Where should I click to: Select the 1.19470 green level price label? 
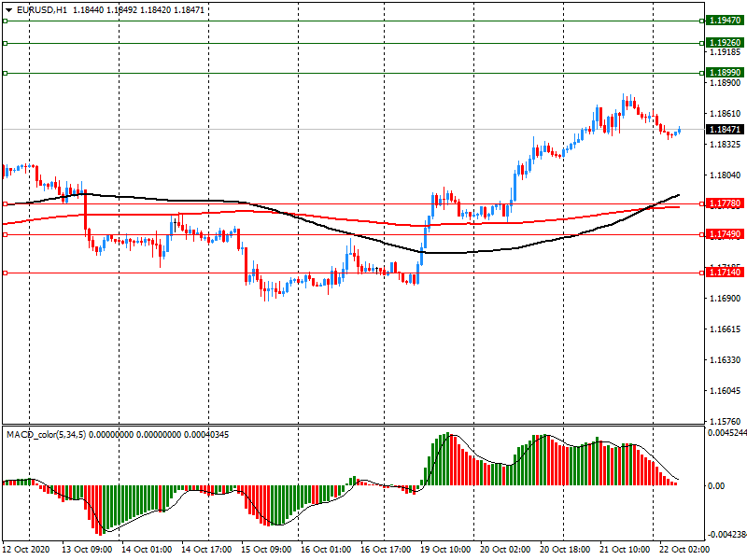point(725,21)
